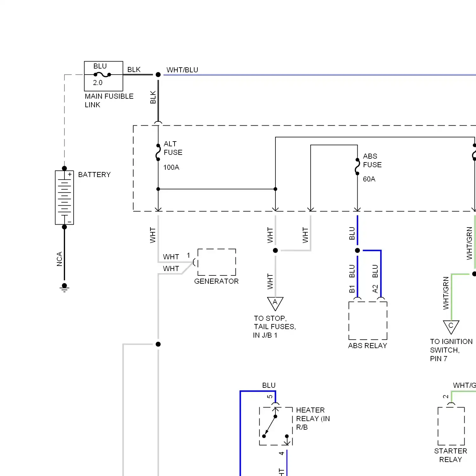Select the NCA wire label

click(x=59, y=259)
